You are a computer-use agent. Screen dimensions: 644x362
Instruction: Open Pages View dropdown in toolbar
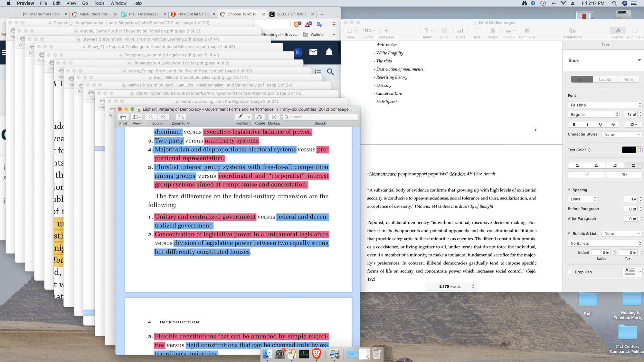pos(351,31)
